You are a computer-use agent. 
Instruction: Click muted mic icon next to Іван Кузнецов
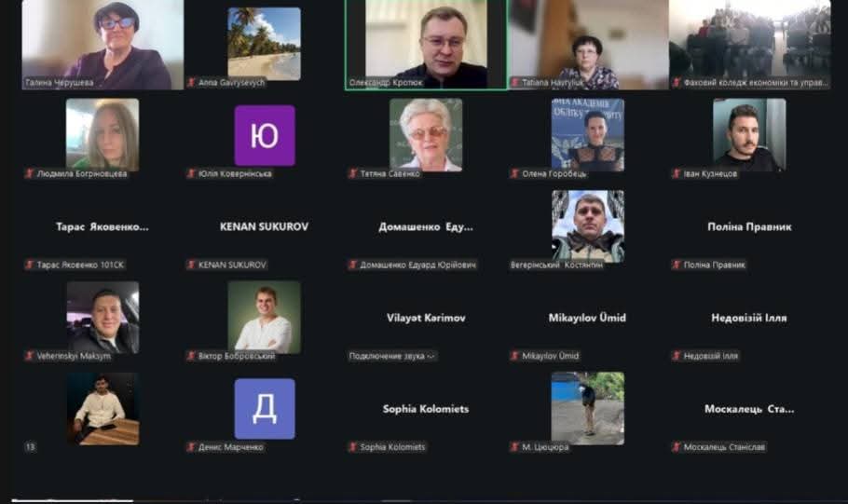click(677, 173)
